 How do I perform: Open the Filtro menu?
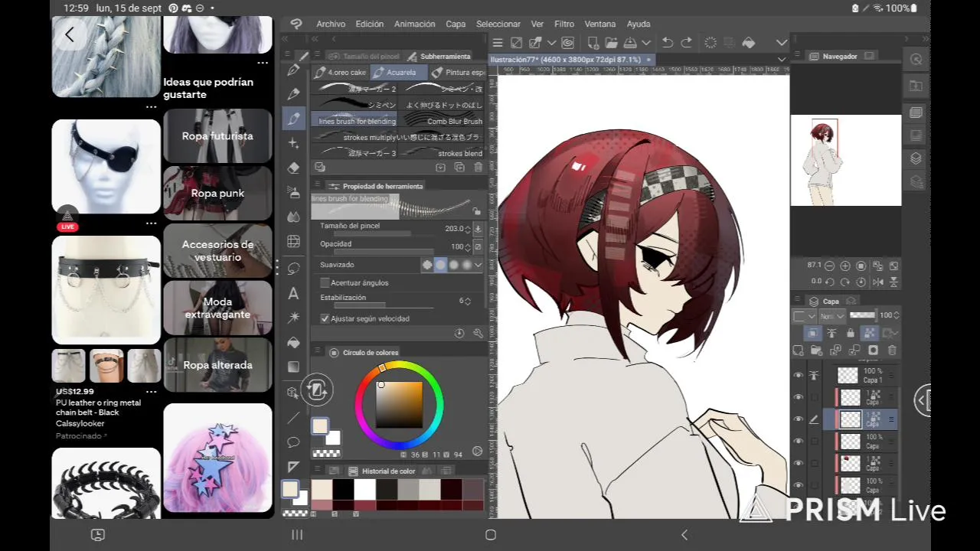pos(564,24)
